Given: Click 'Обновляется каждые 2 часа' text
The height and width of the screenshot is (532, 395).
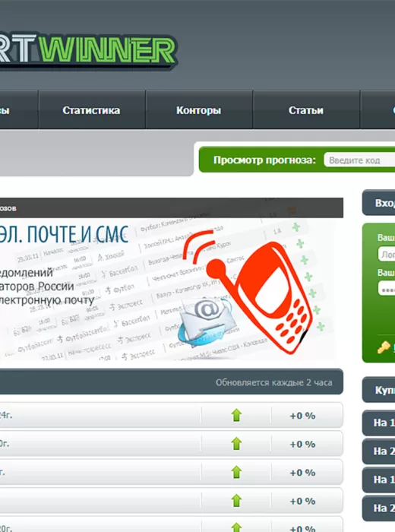Looking at the screenshot, I should pos(273,382).
